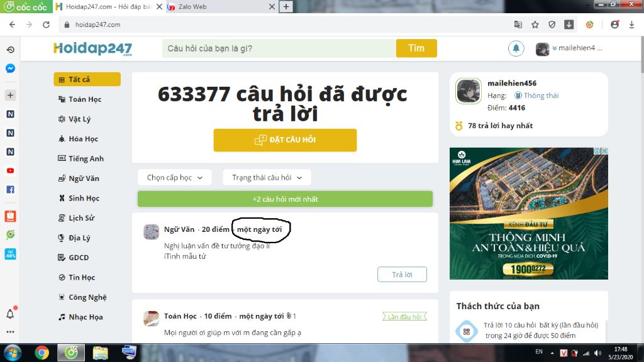Viewport: 644px width, 362px height.
Task: Load +2 câu hỏi mới nhất
Action: pos(285,199)
